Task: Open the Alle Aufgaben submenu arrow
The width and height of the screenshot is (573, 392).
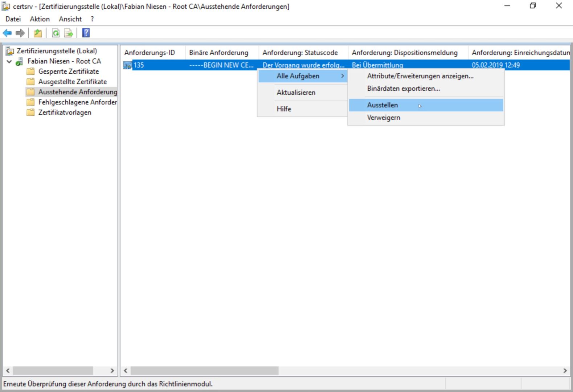Action: click(x=342, y=76)
